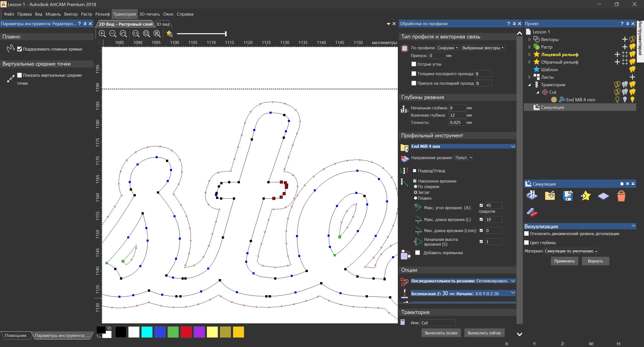Click the Применить button
This screenshot has height=347, width=644.
point(564,261)
